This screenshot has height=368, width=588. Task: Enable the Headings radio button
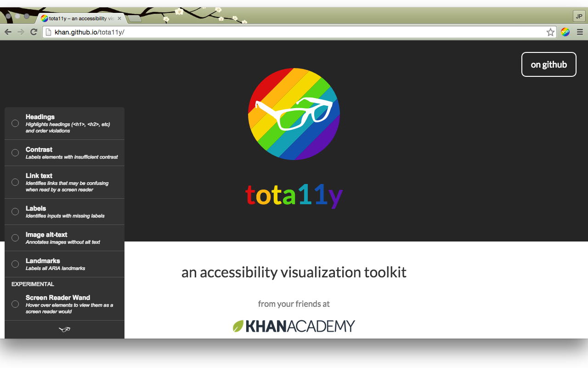click(15, 123)
